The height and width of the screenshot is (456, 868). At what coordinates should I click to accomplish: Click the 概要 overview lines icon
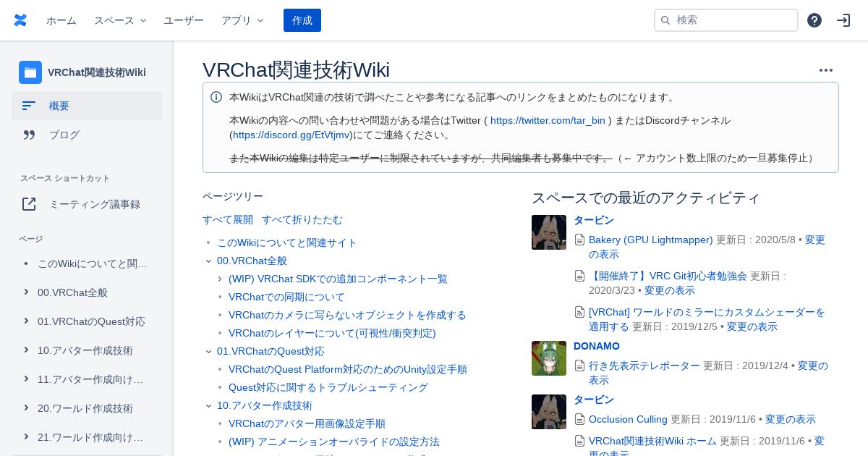coord(29,106)
